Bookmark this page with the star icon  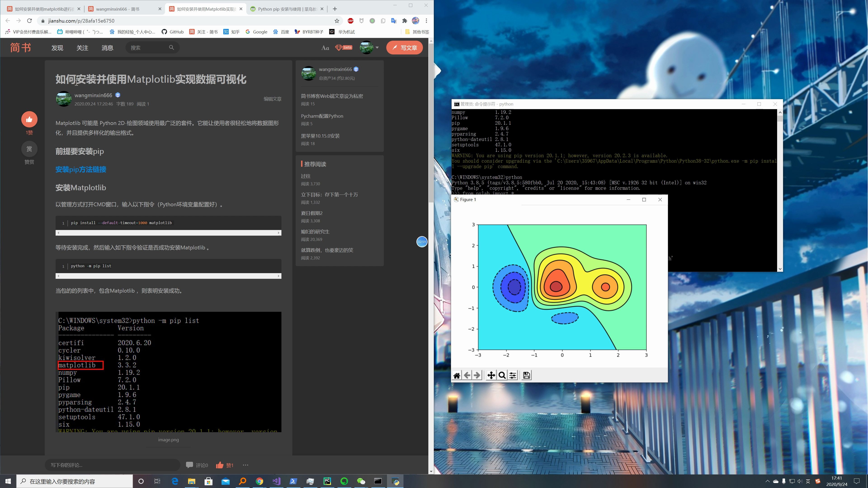pyautogui.click(x=337, y=21)
